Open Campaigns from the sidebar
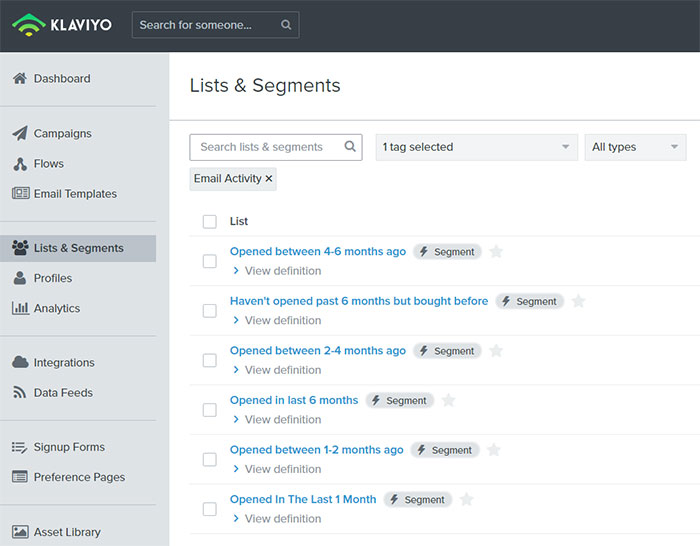700x546 pixels. [62, 133]
